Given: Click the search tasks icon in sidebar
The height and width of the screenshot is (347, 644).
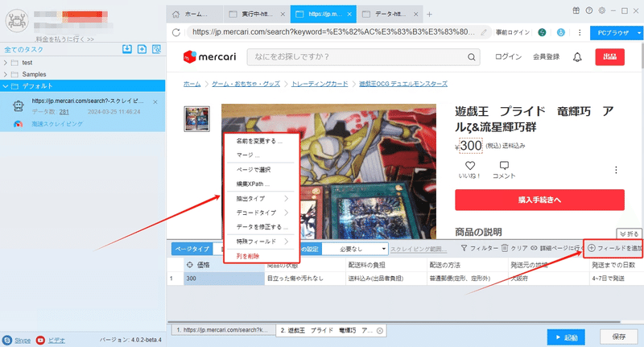Looking at the screenshot, I should pos(156,49).
